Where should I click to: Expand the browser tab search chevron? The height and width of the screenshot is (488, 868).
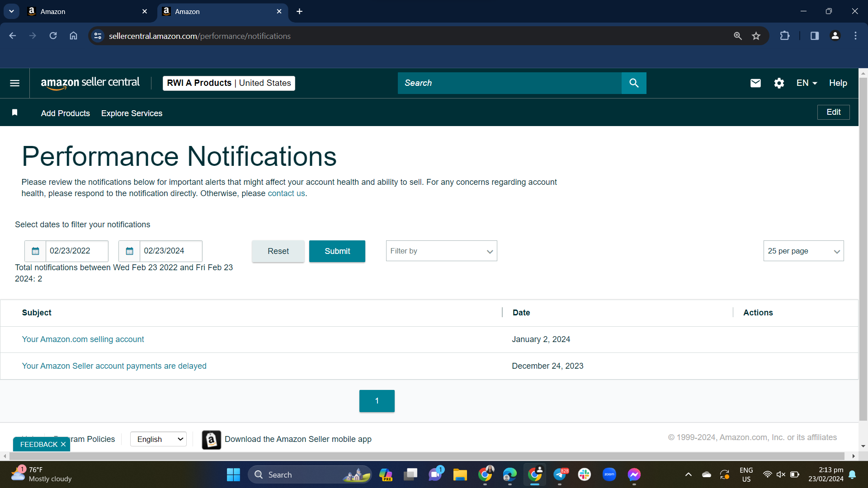11,11
